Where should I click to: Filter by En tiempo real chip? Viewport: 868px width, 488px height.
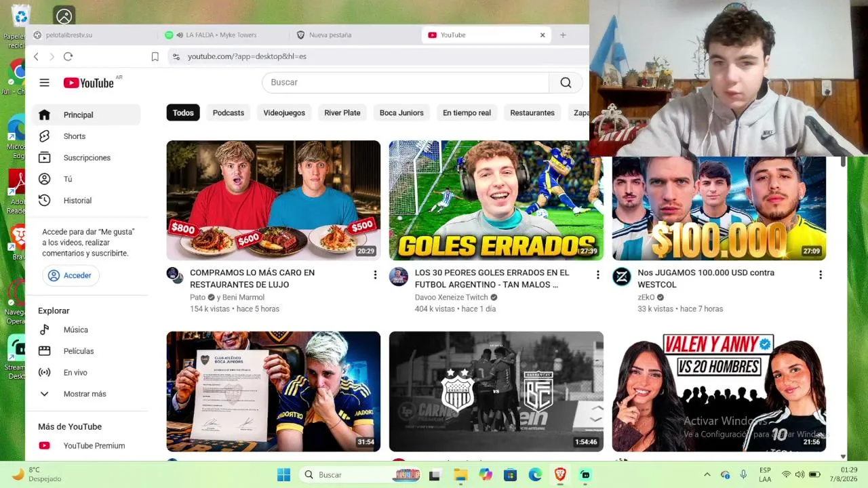point(467,113)
